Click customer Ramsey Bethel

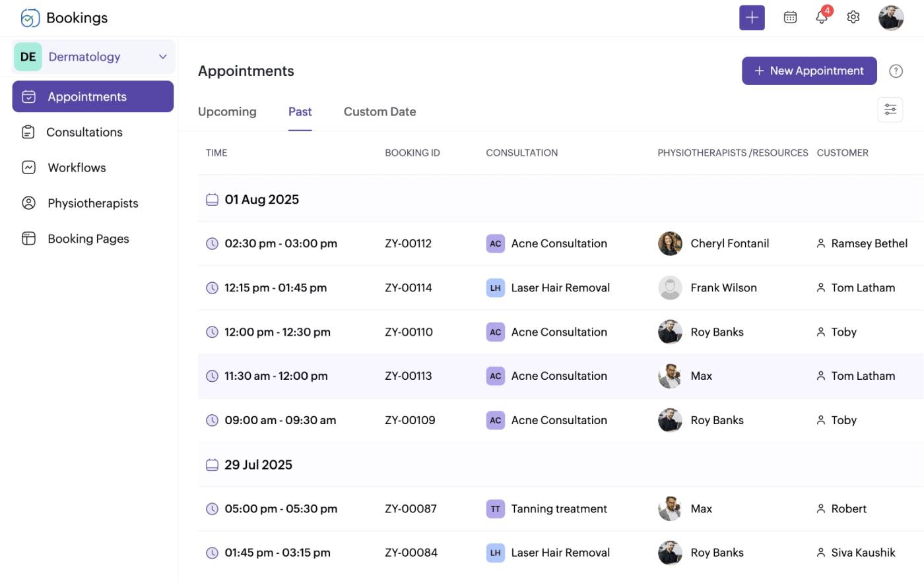click(x=869, y=243)
